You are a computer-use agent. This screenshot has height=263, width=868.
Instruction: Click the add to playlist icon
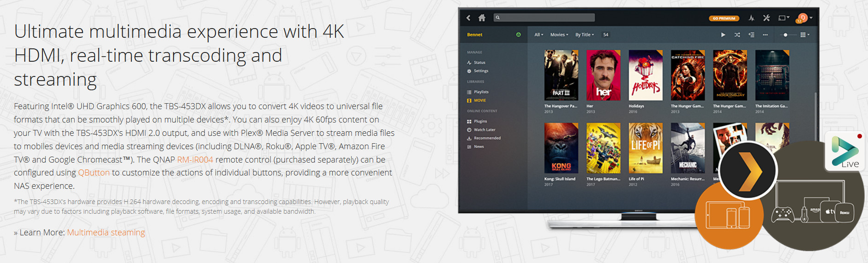point(751,35)
